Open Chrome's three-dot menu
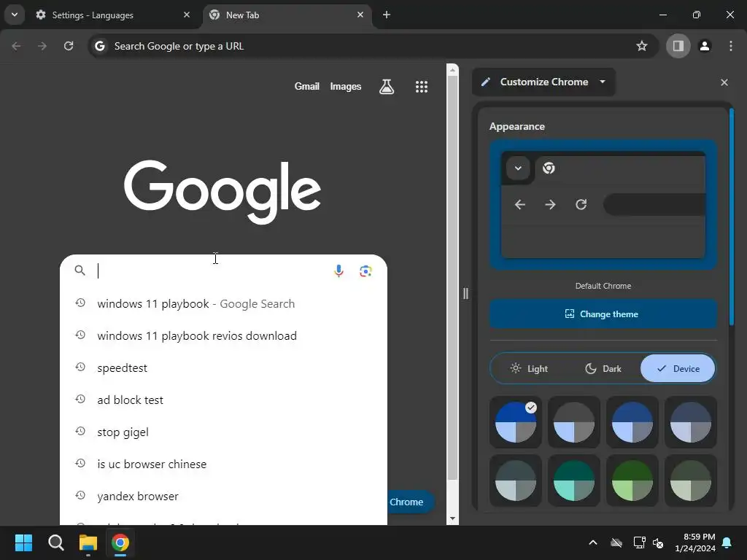747x560 pixels. click(x=731, y=46)
